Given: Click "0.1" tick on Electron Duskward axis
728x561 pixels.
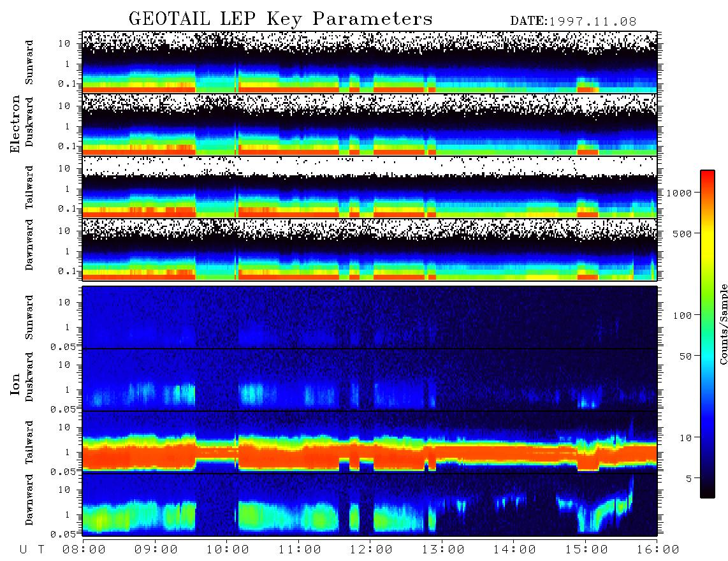Looking at the screenshot, I should tap(66, 146).
